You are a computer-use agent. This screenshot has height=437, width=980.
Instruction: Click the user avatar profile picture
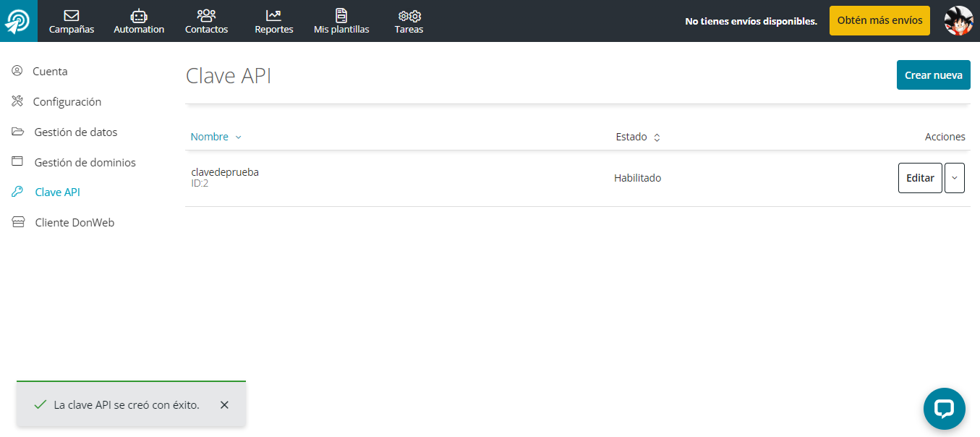[x=958, y=21]
